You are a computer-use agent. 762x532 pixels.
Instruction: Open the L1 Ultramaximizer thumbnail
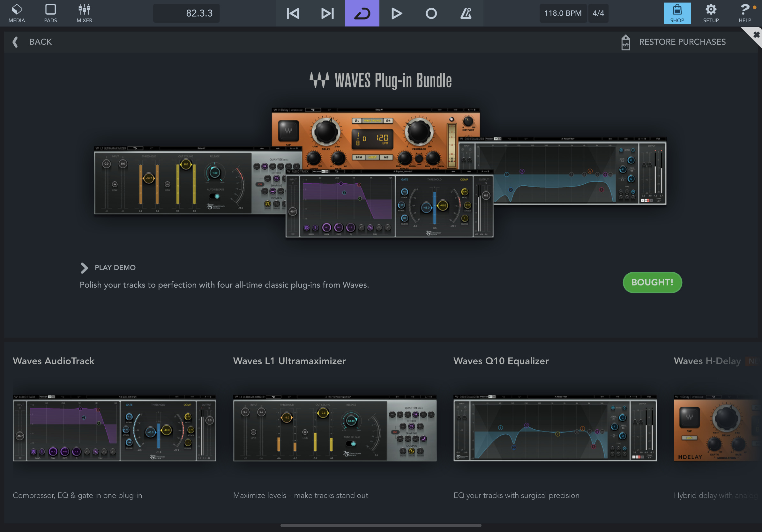pos(334,428)
